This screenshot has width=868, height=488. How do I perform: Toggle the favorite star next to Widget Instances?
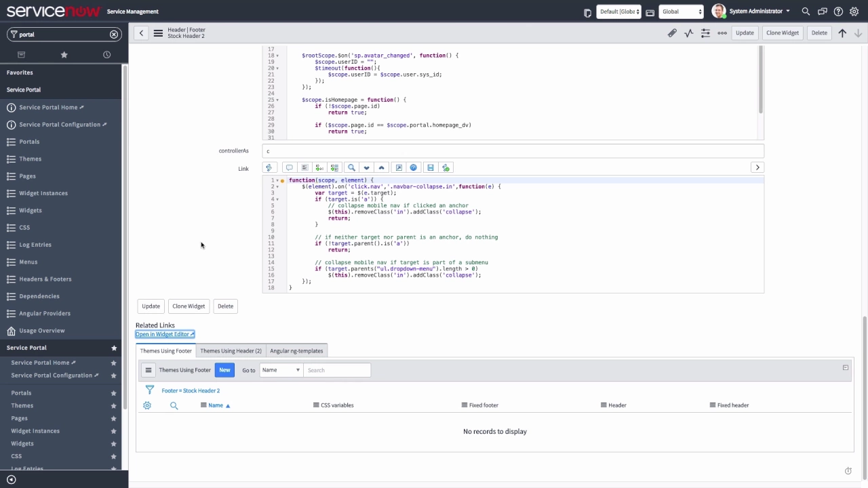tap(113, 430)
